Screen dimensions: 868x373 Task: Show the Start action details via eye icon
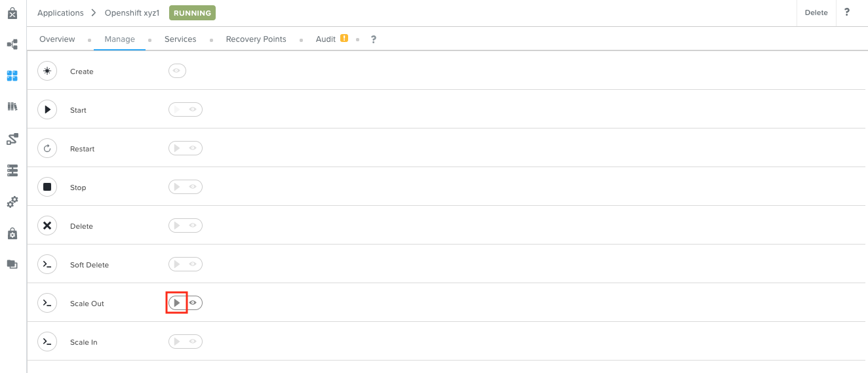(x=193, y=109)
